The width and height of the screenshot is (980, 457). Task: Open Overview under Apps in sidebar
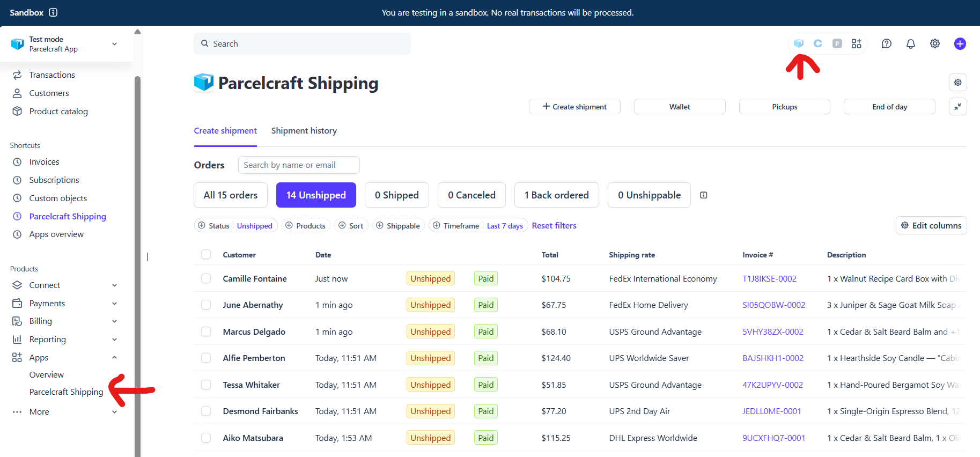point(47,375)
